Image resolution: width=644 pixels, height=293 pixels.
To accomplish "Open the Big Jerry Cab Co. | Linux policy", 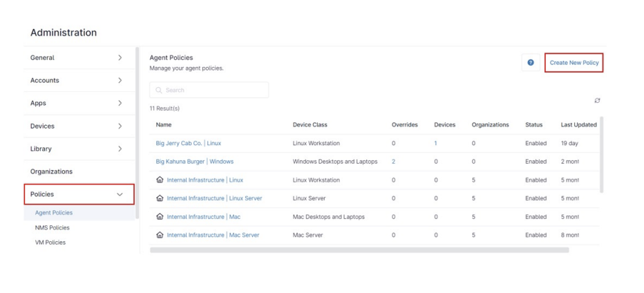I will click(189, 143).
